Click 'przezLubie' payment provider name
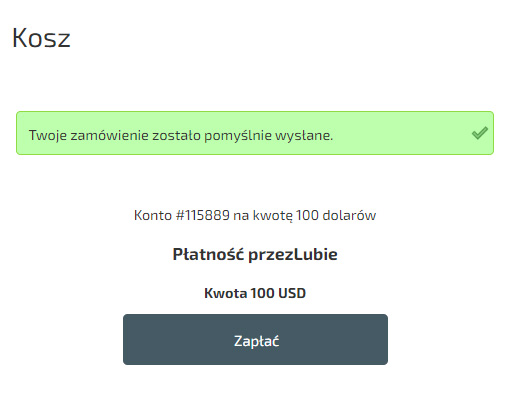 (293, 254)
